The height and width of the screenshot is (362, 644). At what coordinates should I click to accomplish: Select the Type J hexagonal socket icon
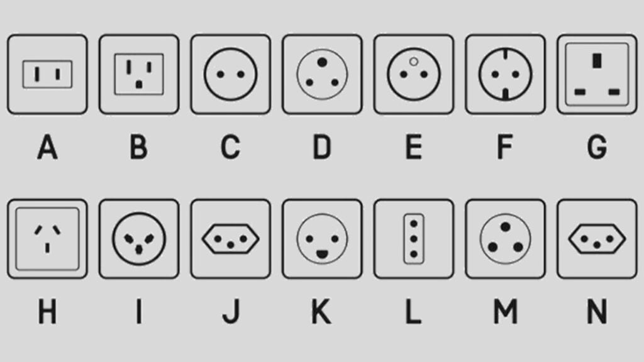(x=230, y=239)
